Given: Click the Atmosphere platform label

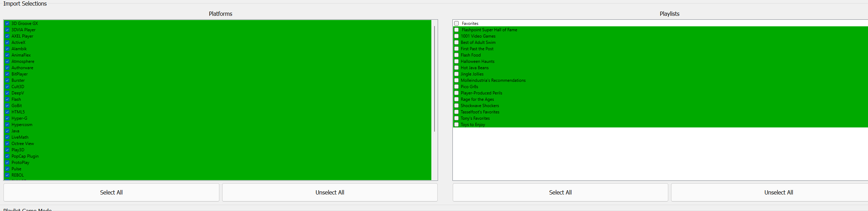Looking at the screenshot, I should coord(23,61).
